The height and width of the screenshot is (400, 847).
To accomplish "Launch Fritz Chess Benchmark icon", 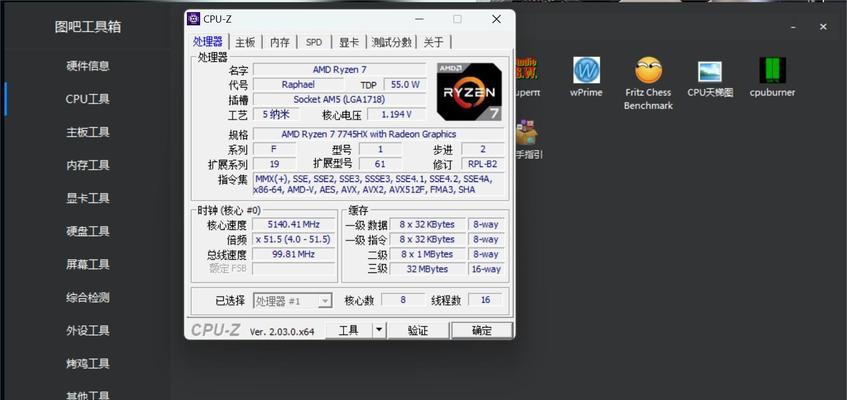I will [x=648, y=70].
